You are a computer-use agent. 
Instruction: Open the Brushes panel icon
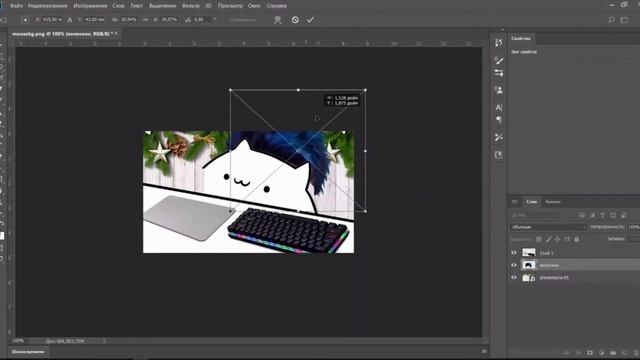tap(498, 60)
